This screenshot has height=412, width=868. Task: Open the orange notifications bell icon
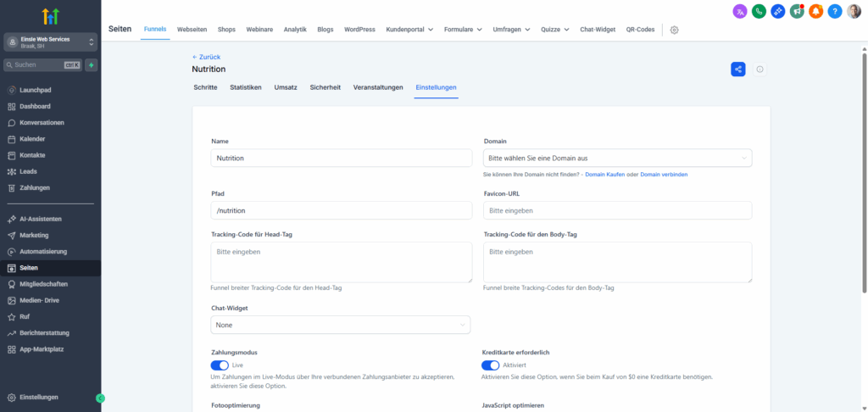tap(815, 11)
